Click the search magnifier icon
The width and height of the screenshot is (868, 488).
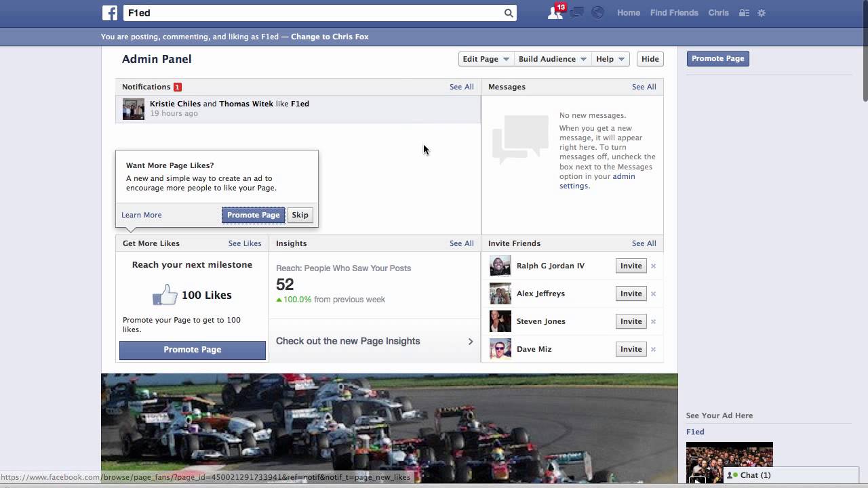coord(509,13)
